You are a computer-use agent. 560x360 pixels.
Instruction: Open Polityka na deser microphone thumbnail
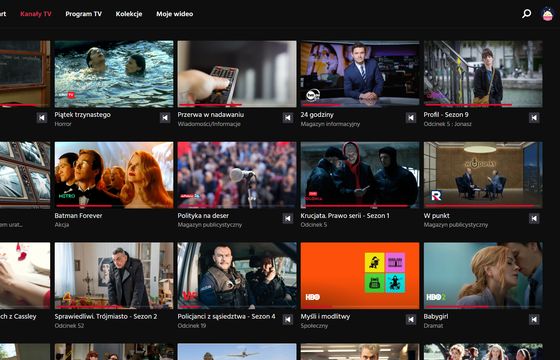tap(237, 175)
